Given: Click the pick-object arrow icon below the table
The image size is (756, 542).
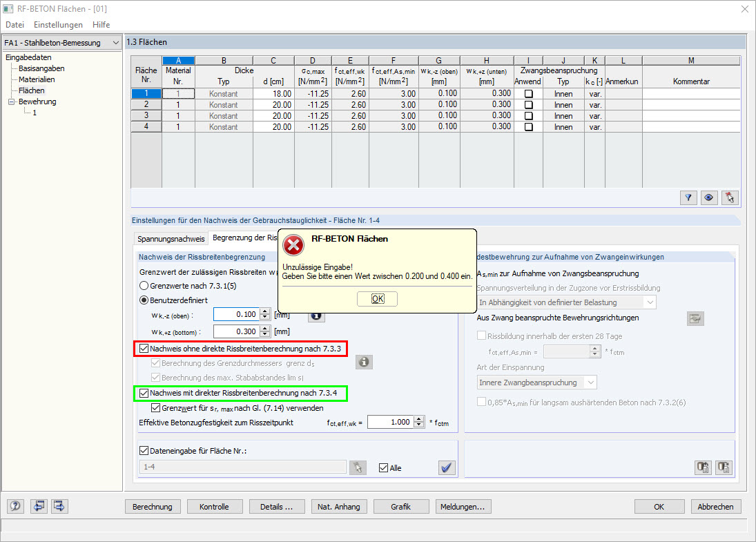Looking at the screenshot, I should (x=729, y=197).
